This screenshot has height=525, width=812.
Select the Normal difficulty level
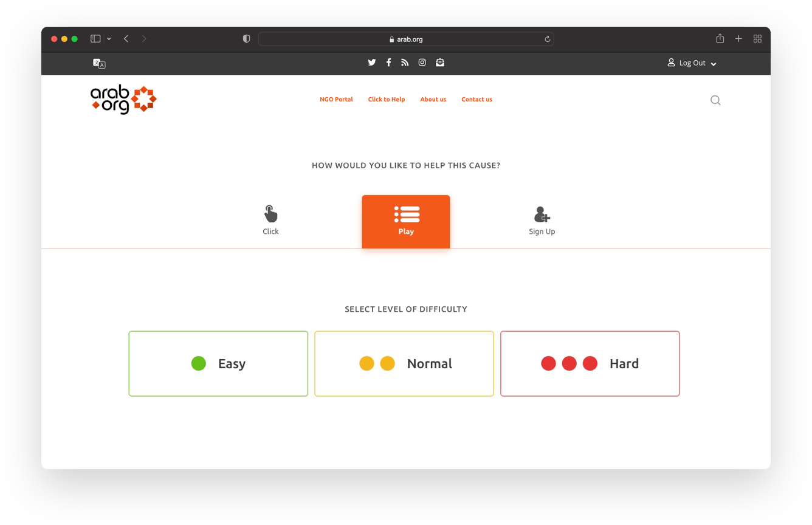point(404,363)
